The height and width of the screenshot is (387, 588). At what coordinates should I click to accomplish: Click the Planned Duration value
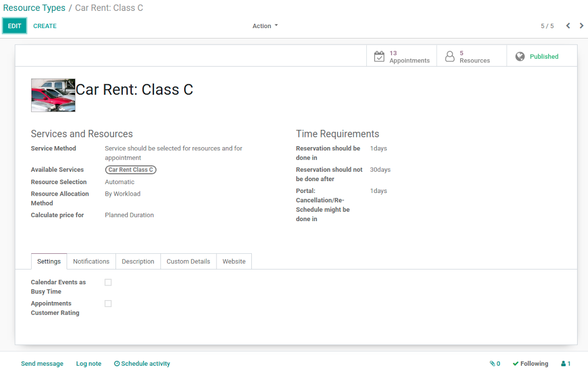pyautogui.click(x=130, y=215)
